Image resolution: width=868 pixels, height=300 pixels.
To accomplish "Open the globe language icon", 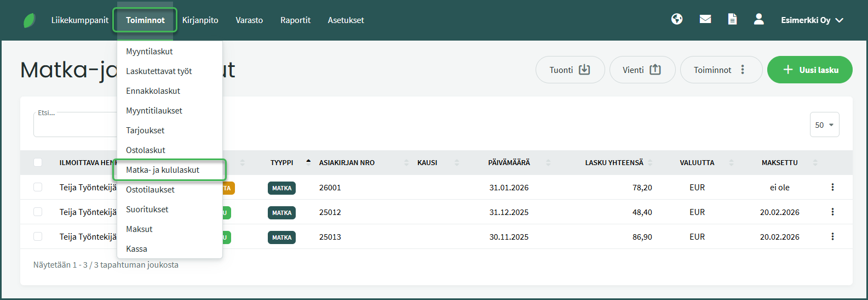I will (x=677, y=20).
